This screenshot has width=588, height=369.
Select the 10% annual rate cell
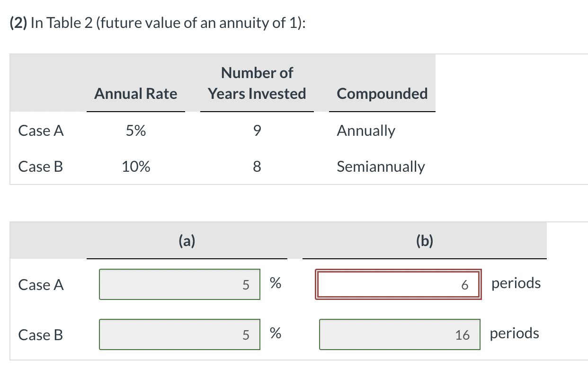point(136,167)
